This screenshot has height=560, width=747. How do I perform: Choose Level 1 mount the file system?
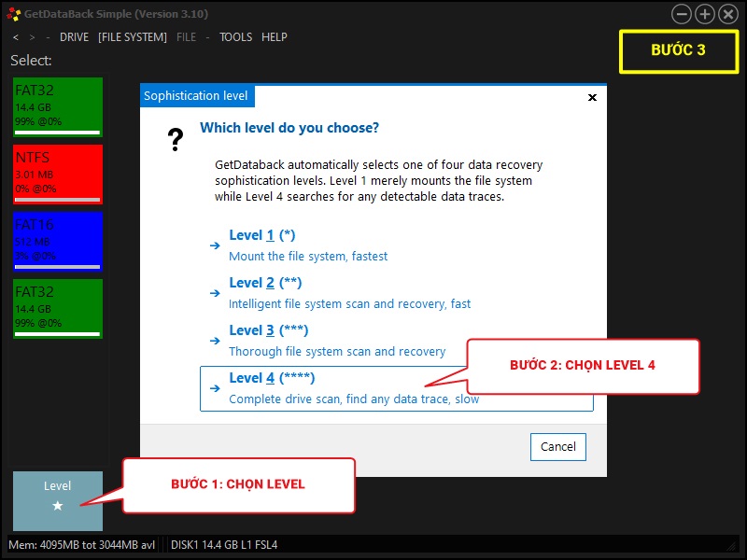pos(396,245)
